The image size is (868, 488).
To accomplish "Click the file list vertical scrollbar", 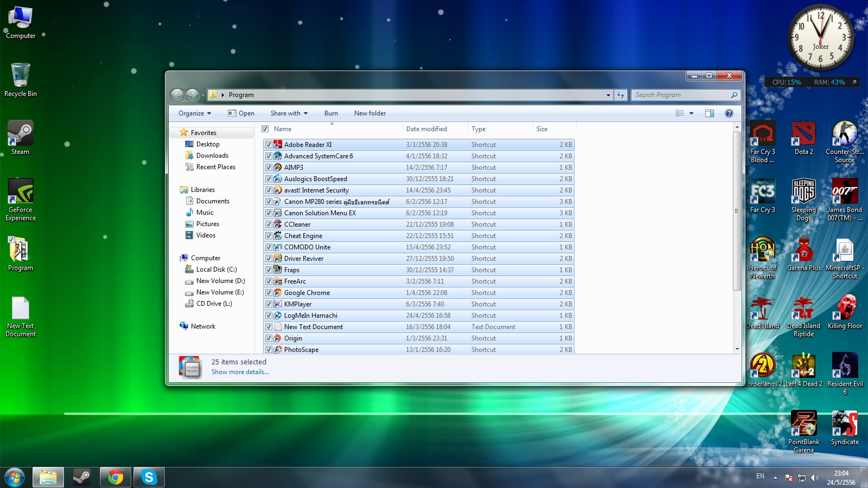I will pyautogui.click(x=737, y=210).
